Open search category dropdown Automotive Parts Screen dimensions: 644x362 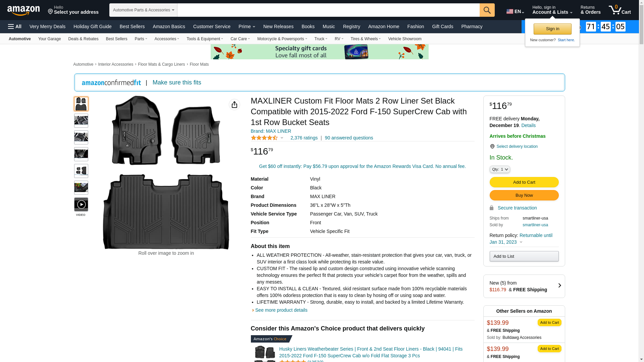pos(143,10)
